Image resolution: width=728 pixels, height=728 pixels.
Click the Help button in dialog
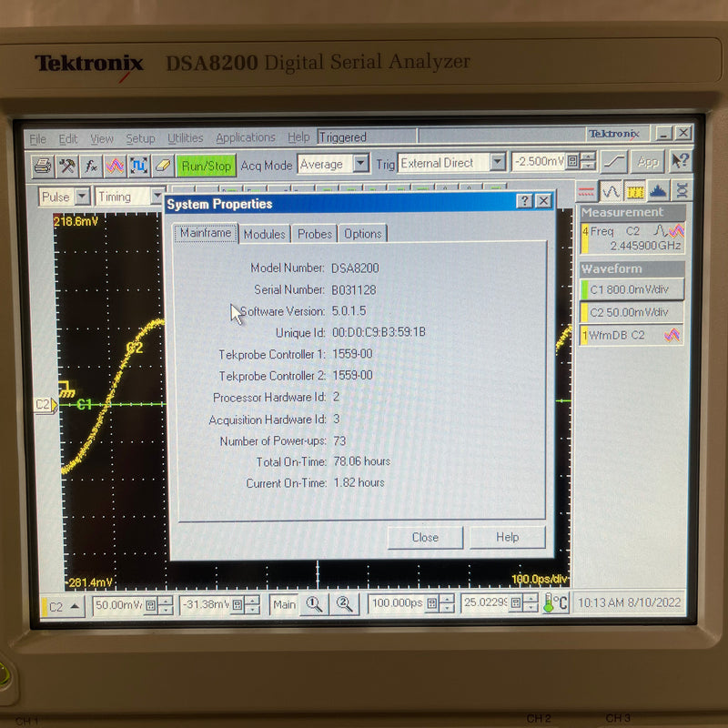(x=507, y=537)
